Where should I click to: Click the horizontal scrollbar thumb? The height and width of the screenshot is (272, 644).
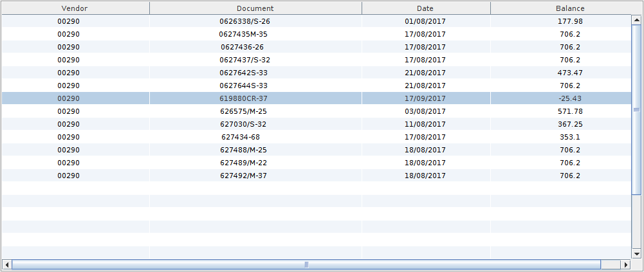(306, 265)
